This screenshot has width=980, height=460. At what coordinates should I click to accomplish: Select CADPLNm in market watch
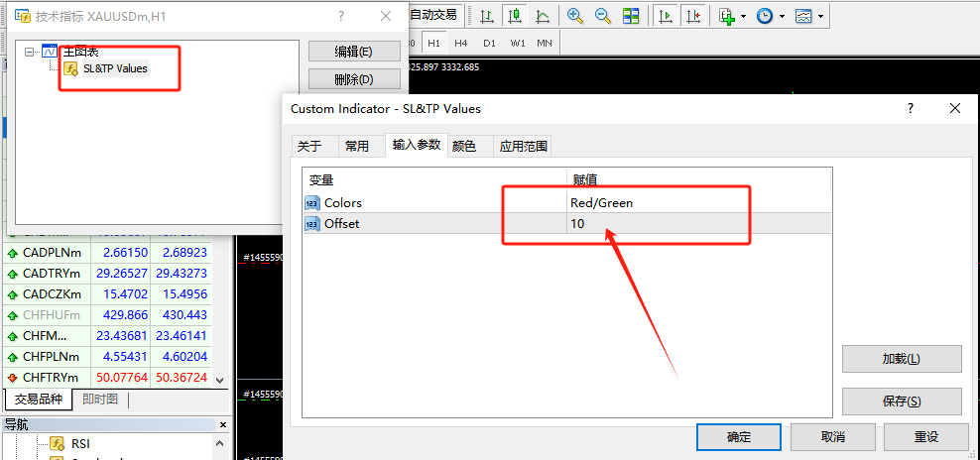pos(52,253)
